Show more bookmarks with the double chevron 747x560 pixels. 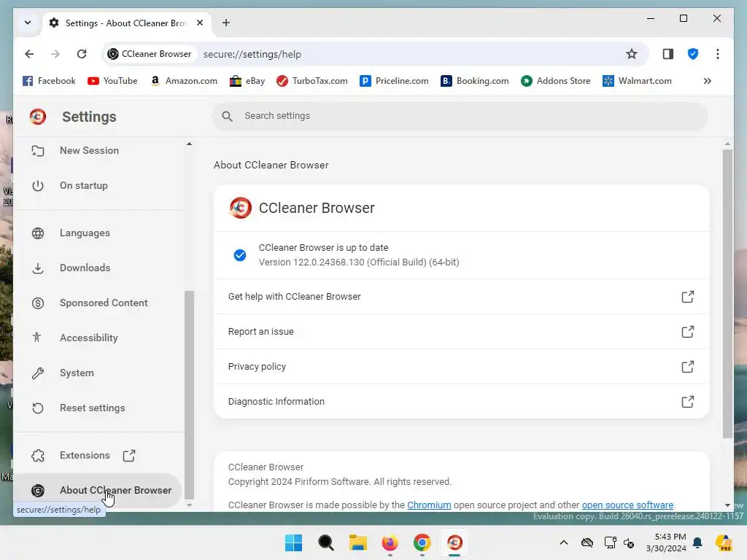pyautogui.click(x=708, y=81)
